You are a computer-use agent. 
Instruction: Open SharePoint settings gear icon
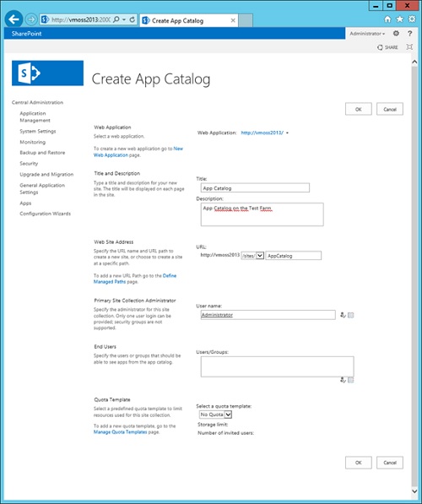(x=396, y=34)
